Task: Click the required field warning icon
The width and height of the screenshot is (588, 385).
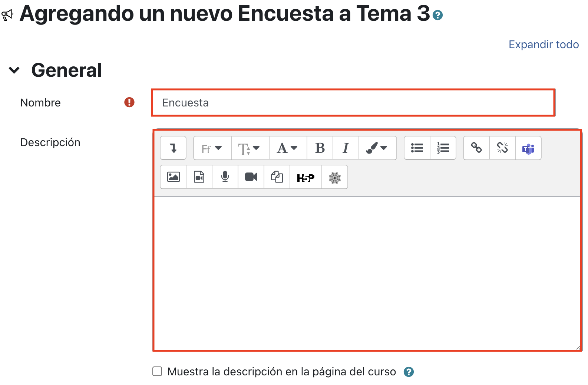Action: click(129, 102)
